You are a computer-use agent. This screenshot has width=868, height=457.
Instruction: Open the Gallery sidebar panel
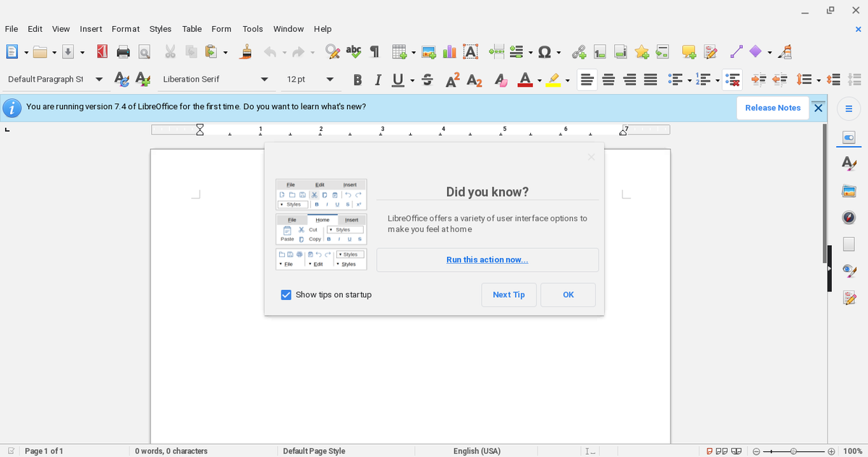[x=849, y=191]
